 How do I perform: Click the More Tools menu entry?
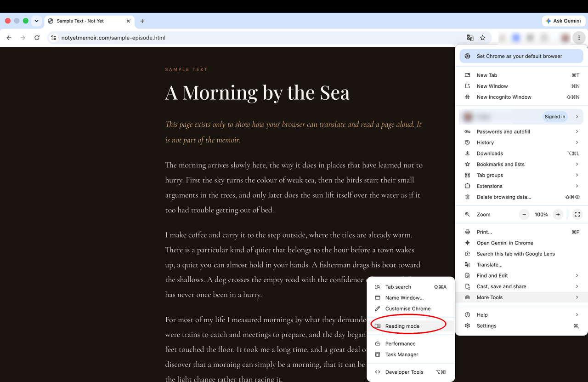521,297
